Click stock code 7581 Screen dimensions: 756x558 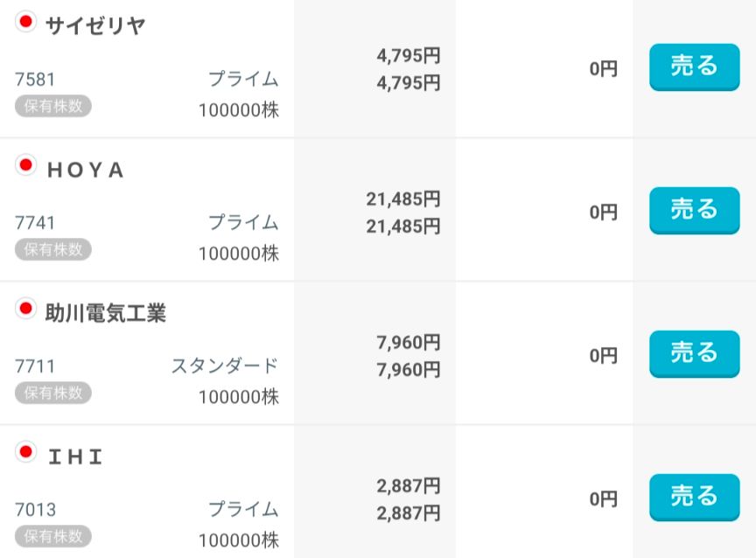click(35, 80)
